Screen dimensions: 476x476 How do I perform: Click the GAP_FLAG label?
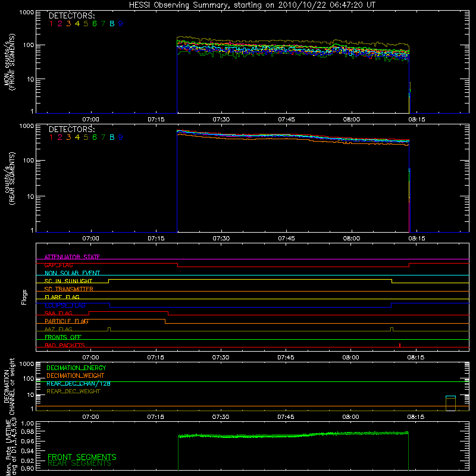pos(58,265)
